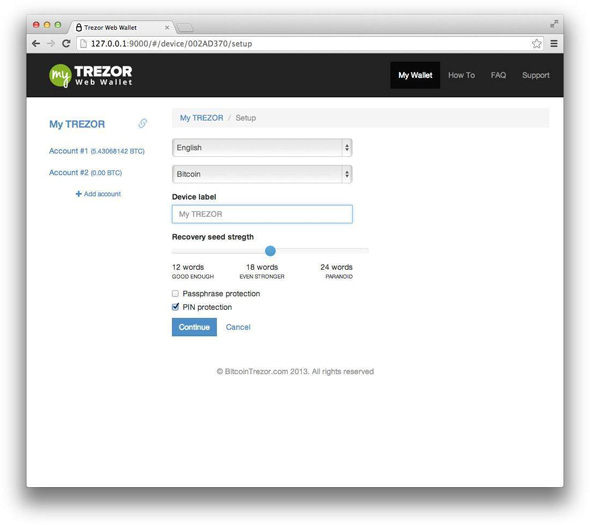
Task: Open the Support page
Action: click(x=536, y=75)
